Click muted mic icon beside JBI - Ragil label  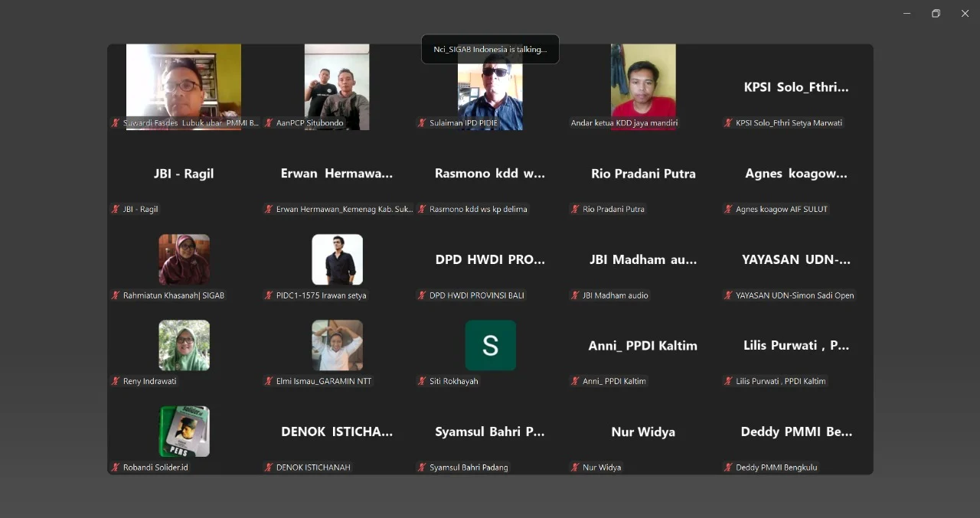116,209
